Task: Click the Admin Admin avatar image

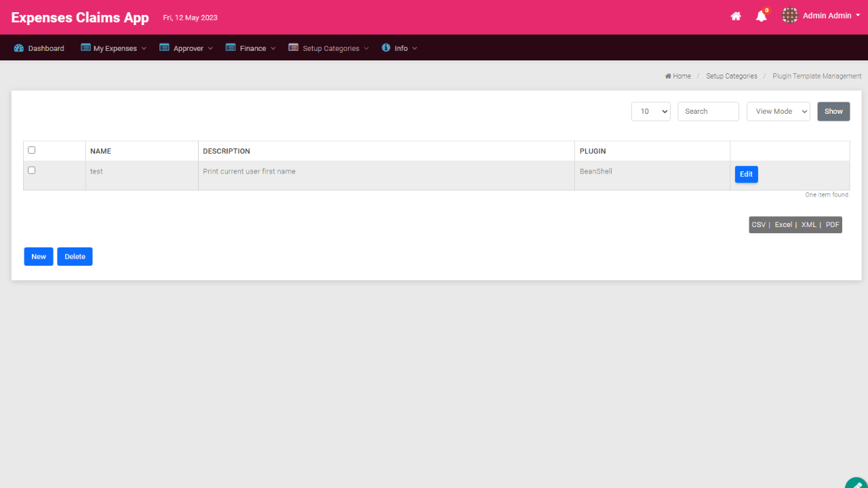Action: 789,16
